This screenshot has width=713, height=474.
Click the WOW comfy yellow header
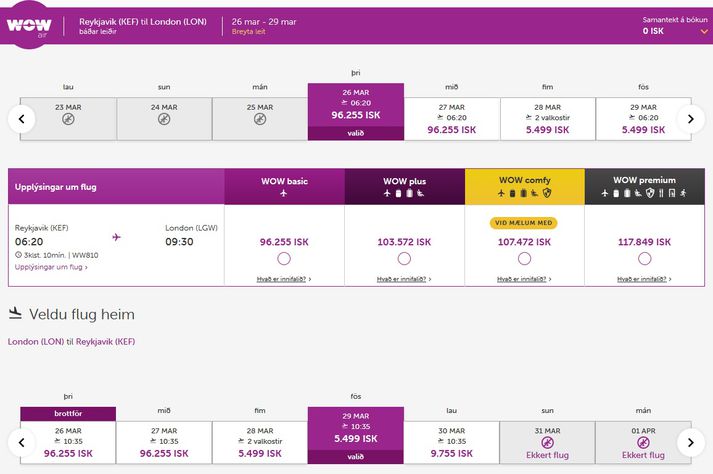coord(524,187)
